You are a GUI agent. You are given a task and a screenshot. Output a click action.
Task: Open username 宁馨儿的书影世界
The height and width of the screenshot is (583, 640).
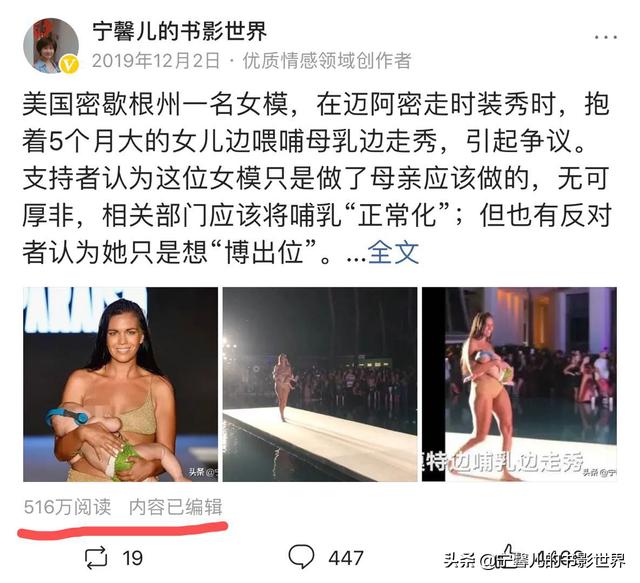pos(179,31)
